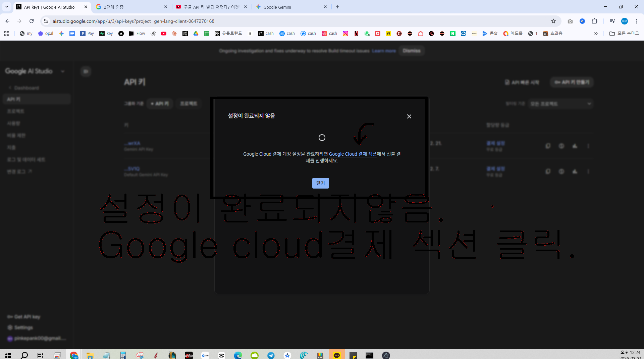Open the 'my' bookmark
Screen dimensions: 644x359
tap(26, 34)
